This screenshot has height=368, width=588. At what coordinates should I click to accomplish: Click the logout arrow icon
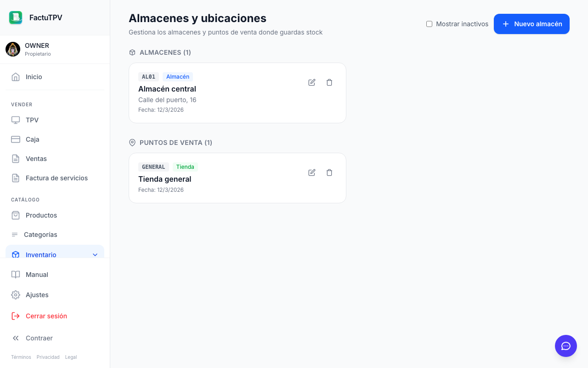[16, 316]
